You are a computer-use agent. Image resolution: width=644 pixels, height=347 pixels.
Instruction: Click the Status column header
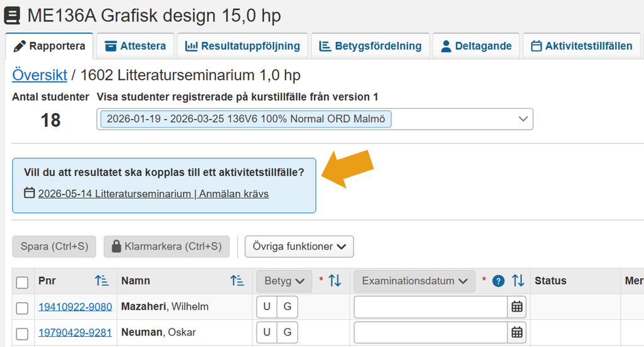click(x=550, y=281)
